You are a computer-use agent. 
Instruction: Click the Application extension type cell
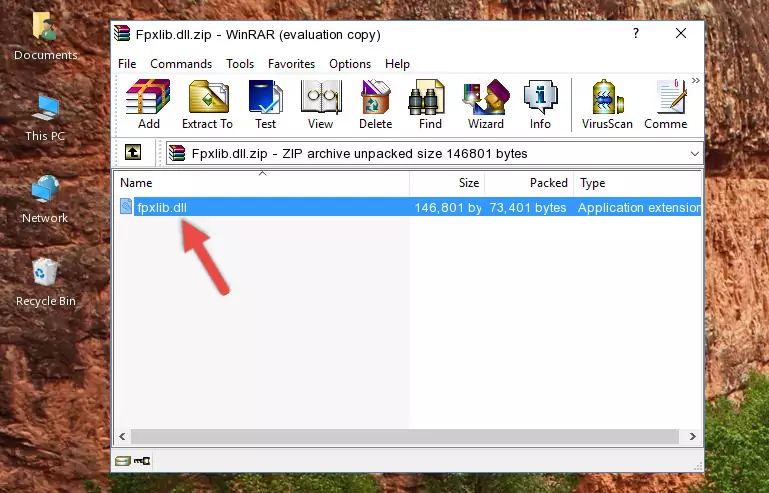click(640, 208)
